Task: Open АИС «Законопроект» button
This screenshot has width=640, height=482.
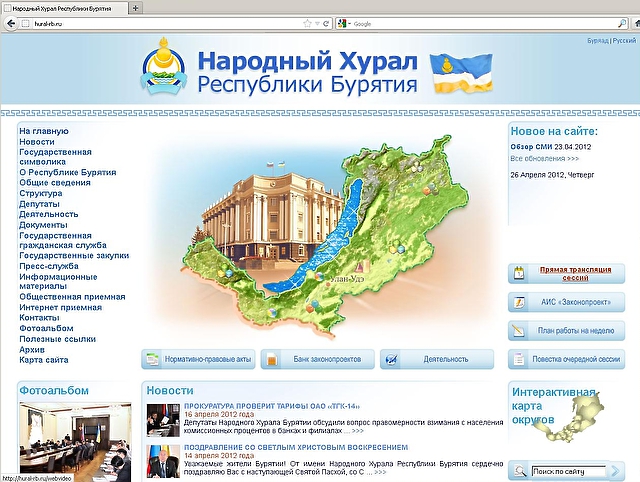Action: click(567, 302)
